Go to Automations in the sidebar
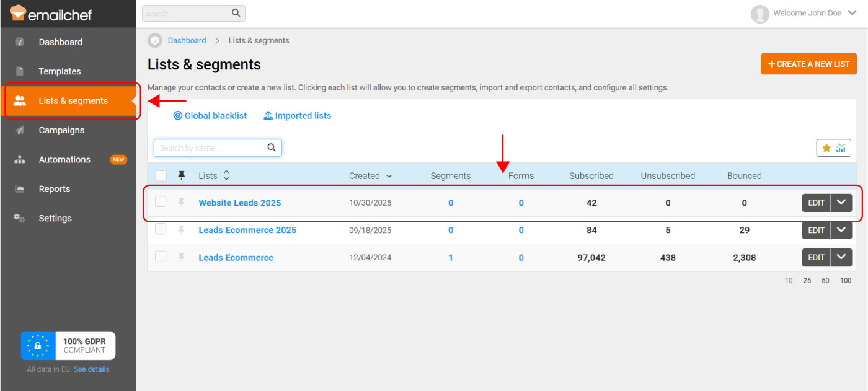 (64, 160)
